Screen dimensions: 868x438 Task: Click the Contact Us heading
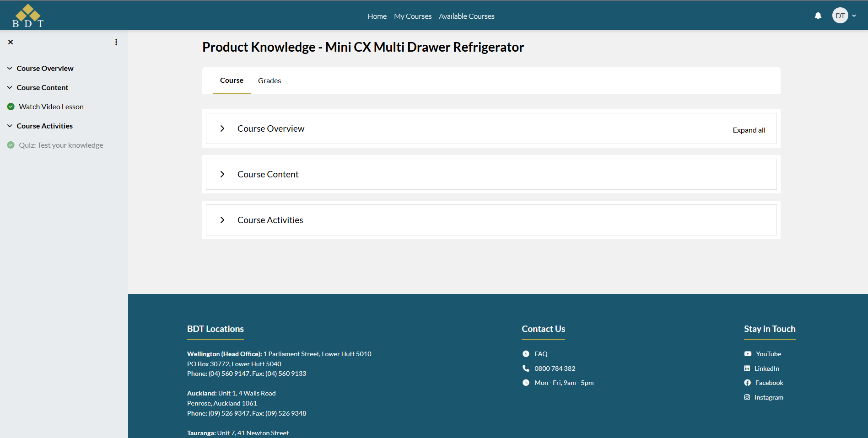tap(543, 329)
